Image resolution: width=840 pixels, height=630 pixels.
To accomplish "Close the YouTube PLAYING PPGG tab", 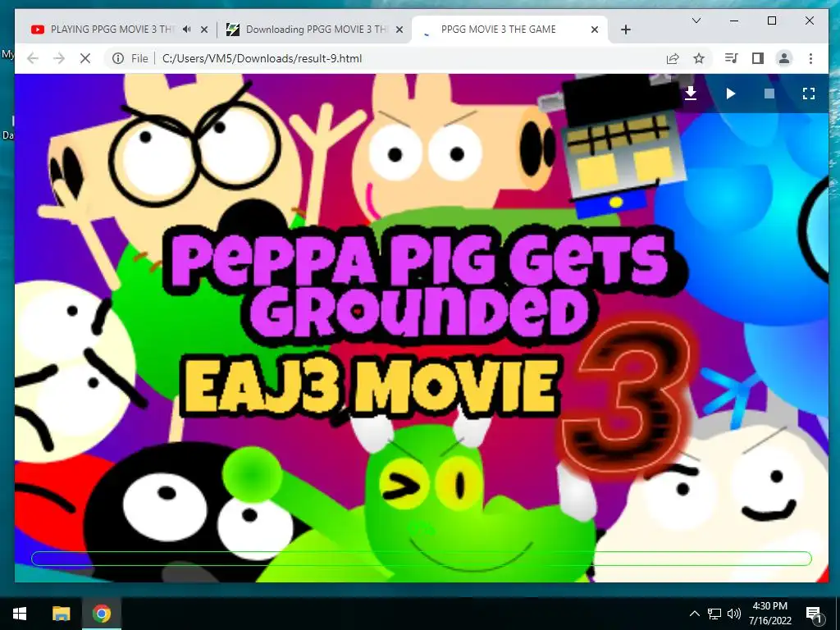I will pos(204,30).
